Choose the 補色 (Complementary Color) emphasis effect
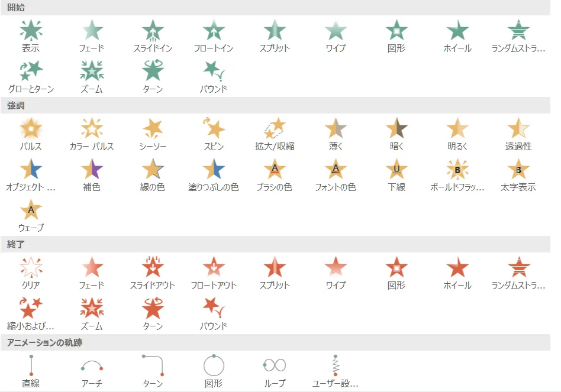Screen dimensions: 561x392 (92, 170)
